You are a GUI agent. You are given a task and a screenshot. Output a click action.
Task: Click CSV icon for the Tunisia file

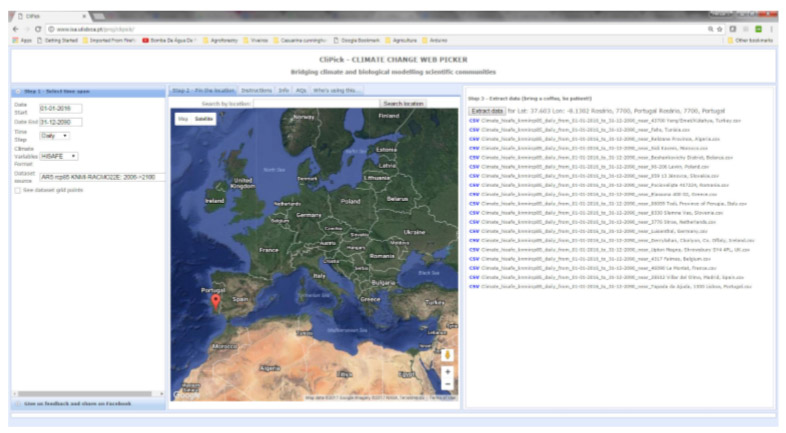click(474, 130)
